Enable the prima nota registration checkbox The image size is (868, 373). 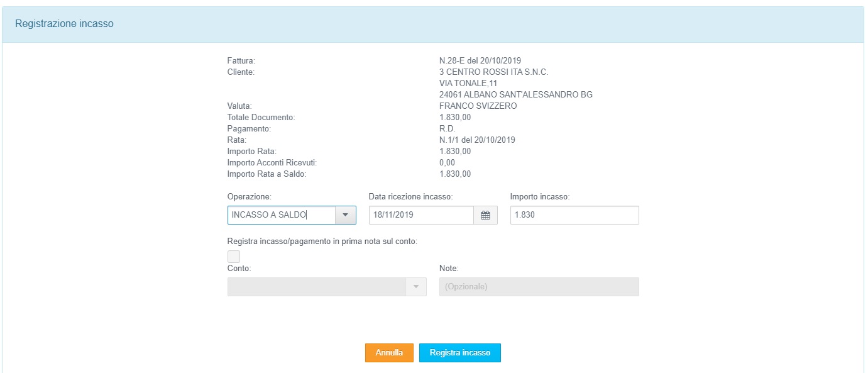(234, 256)
